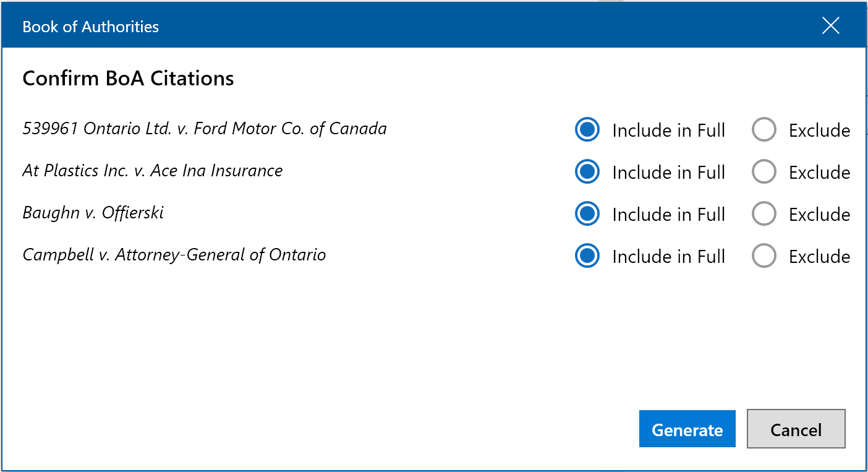Select Include in Full for At Plastics Inc.
The image size is (868, 472).
coord(587,172)
